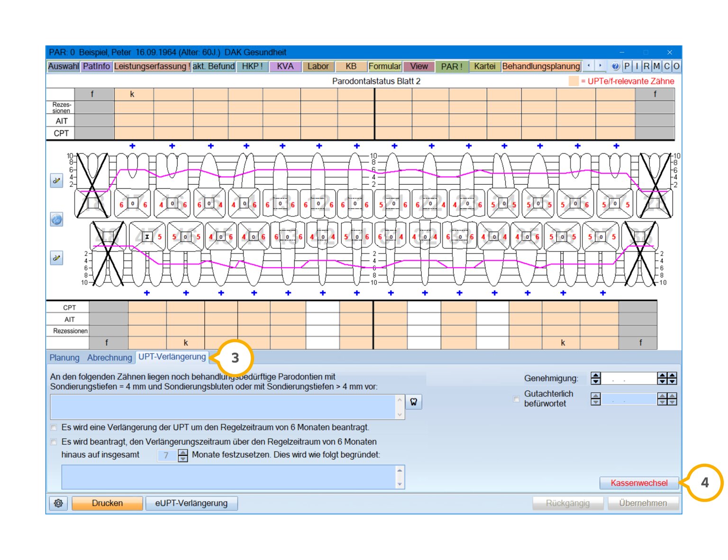Click Genehmigung date left spinner

pos(596,378)
